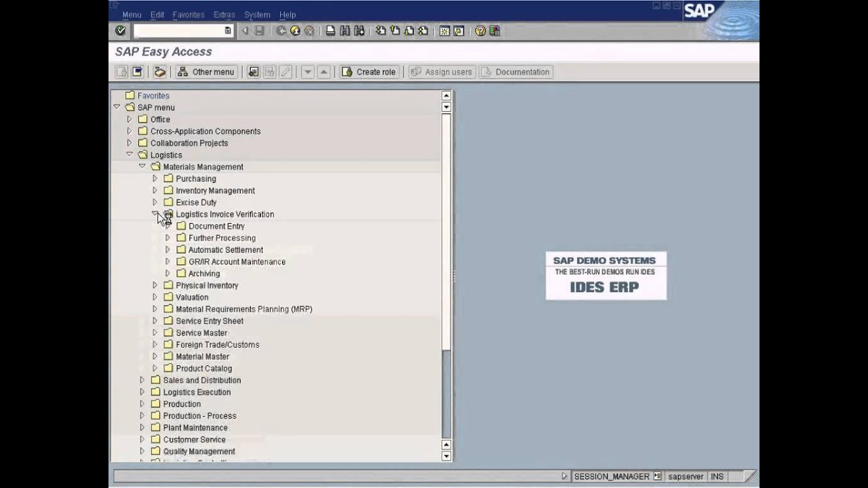Select the Archiving folder
868x488 pixels.
pos(204,274)
